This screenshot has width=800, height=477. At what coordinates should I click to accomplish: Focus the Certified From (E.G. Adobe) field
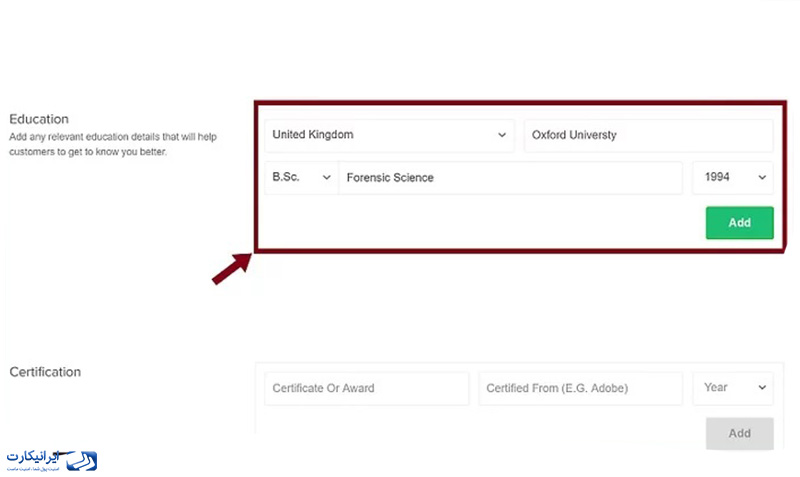point(581,388)
